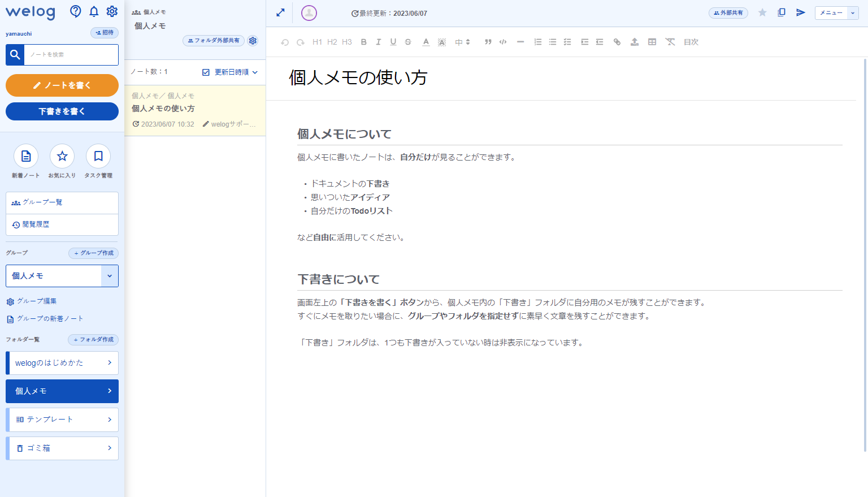
Task: Insert a block quote
Action: point(488,42)
